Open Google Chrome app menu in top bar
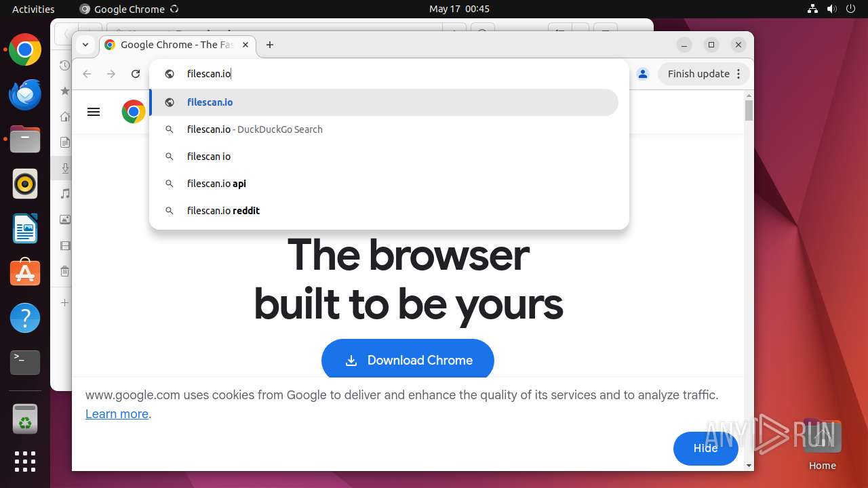This screenshot has width=868, height=488. click(x=129, y=9)
